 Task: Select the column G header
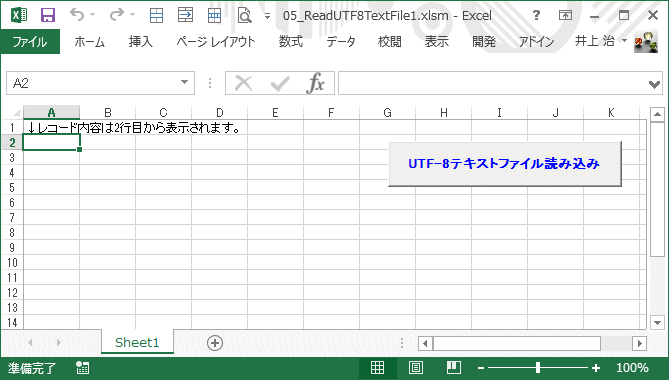(x=387, y=113)
